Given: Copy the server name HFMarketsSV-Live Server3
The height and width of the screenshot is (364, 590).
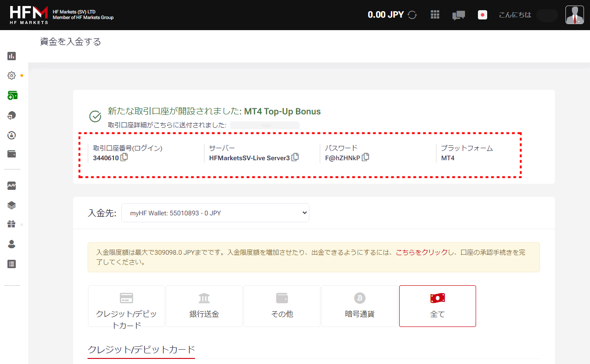Looking at the screenshot, I should 295,157.
